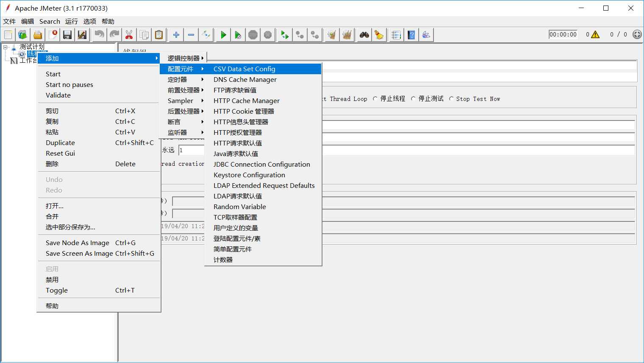Image resolution: width=644 pixels, height=363 pixels.
Task: Collapse all nodes with minus icon
Action: click(191, 35)
